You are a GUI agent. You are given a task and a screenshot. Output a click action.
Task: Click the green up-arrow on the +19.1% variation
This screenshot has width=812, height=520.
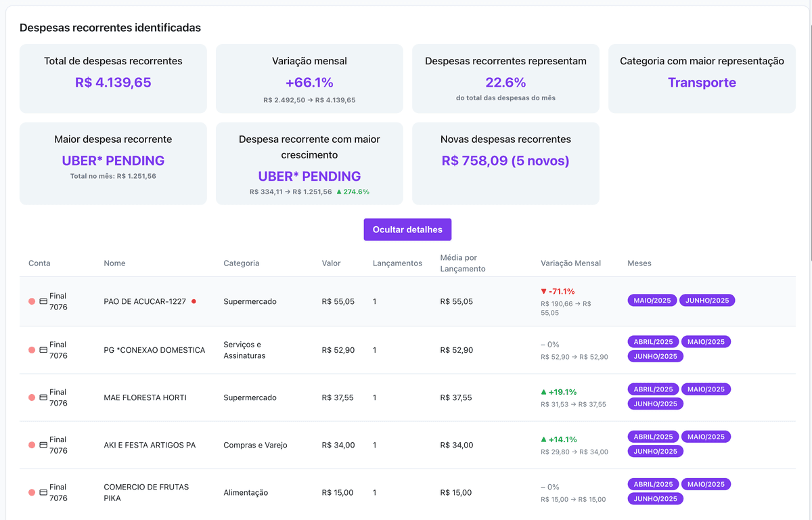click(544, 391)
